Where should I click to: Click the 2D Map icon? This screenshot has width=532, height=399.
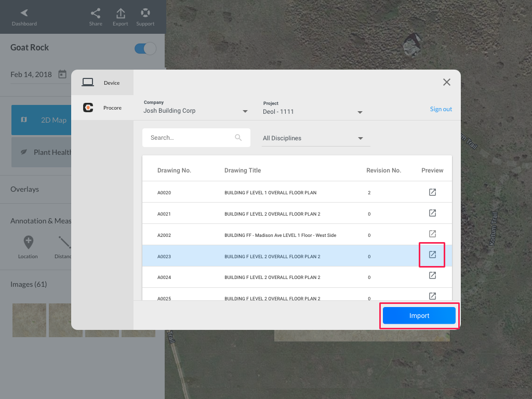point(24,120)
